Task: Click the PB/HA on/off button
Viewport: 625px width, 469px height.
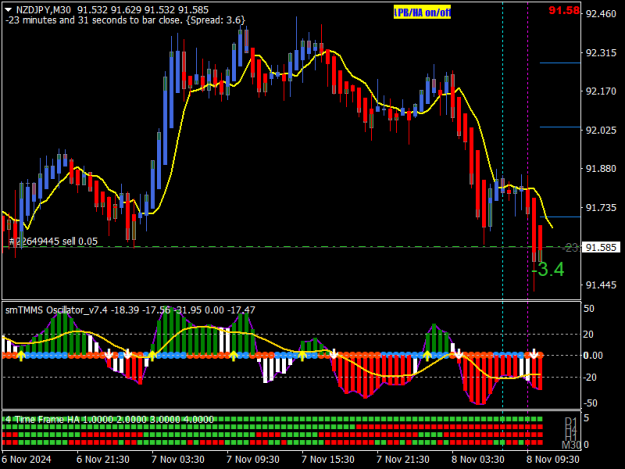Action: (x=422, y=13)
